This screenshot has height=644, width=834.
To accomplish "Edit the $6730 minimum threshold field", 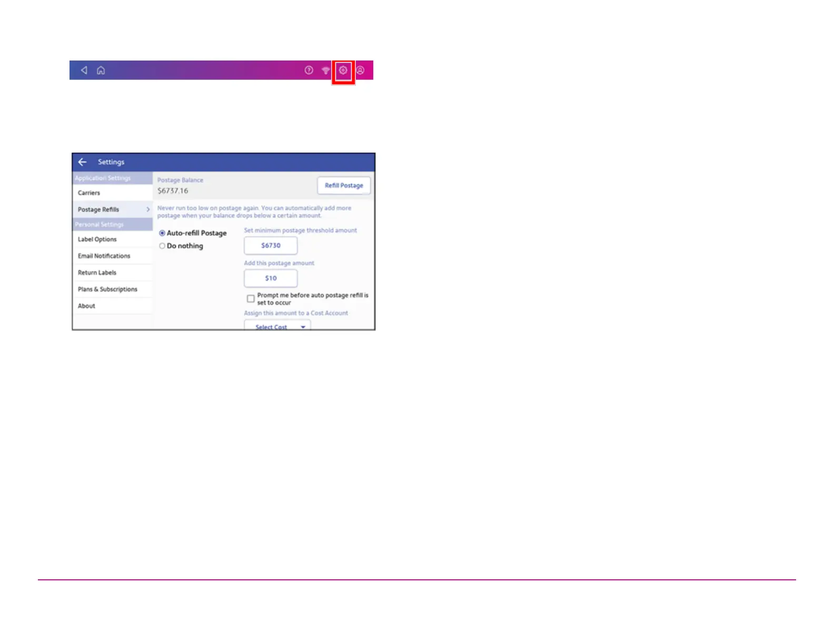I will pyautogui.click(x=271, y=245).
